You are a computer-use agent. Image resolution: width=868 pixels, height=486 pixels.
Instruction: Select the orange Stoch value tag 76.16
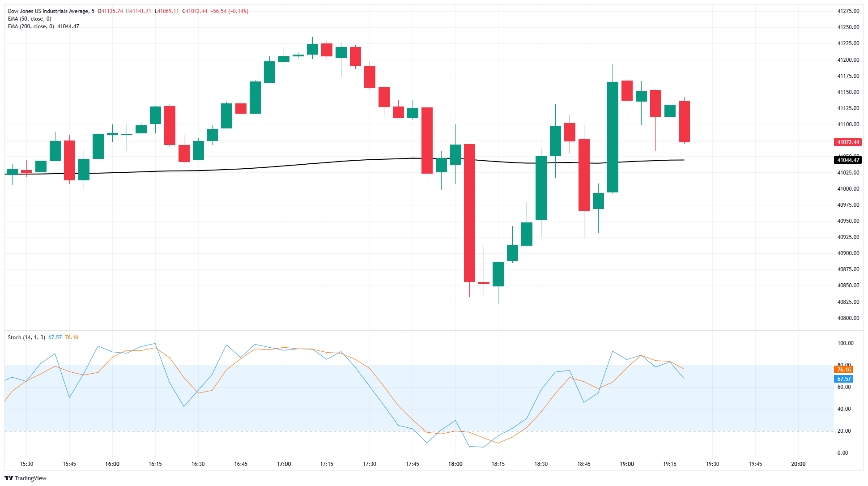pos(843,370)
